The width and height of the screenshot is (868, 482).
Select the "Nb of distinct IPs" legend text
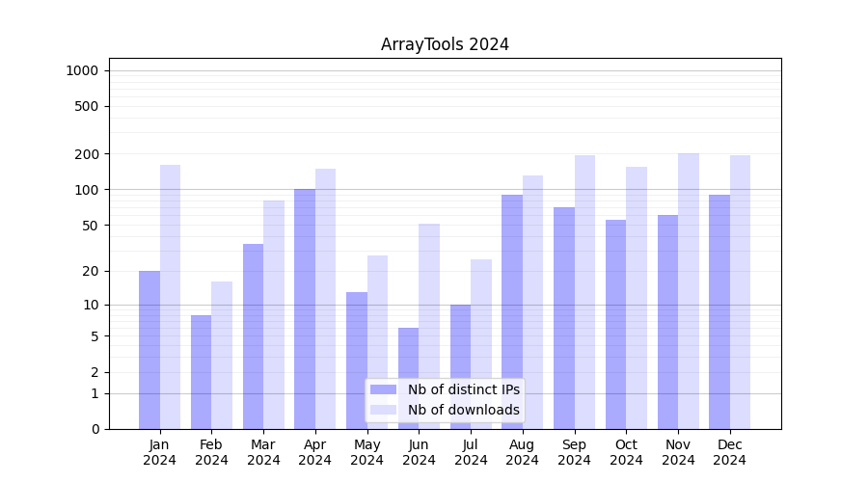tap(463, 389)
